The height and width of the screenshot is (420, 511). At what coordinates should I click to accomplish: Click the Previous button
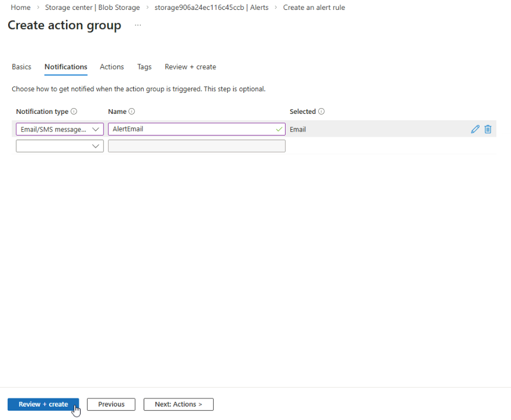111,404
